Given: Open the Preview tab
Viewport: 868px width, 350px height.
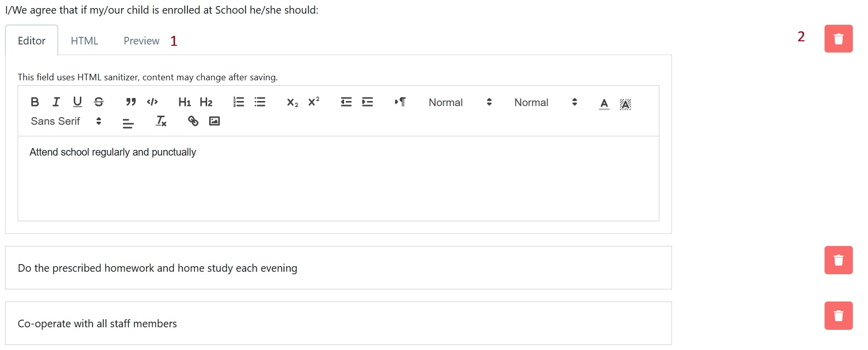Looking at the screenshot, I should tap(141, 41).
